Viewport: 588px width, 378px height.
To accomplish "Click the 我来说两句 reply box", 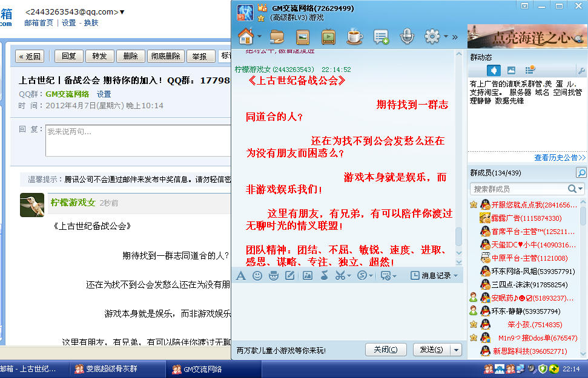I will 138,140.
